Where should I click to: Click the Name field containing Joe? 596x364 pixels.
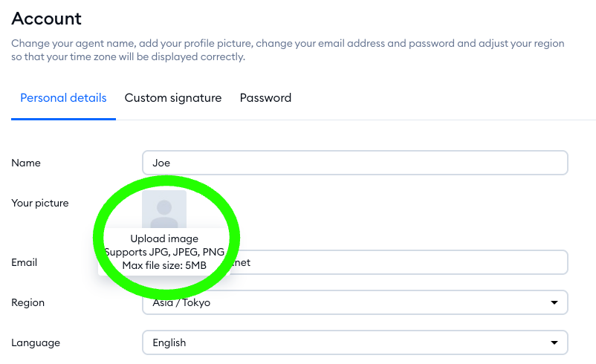tap(354, 163)
